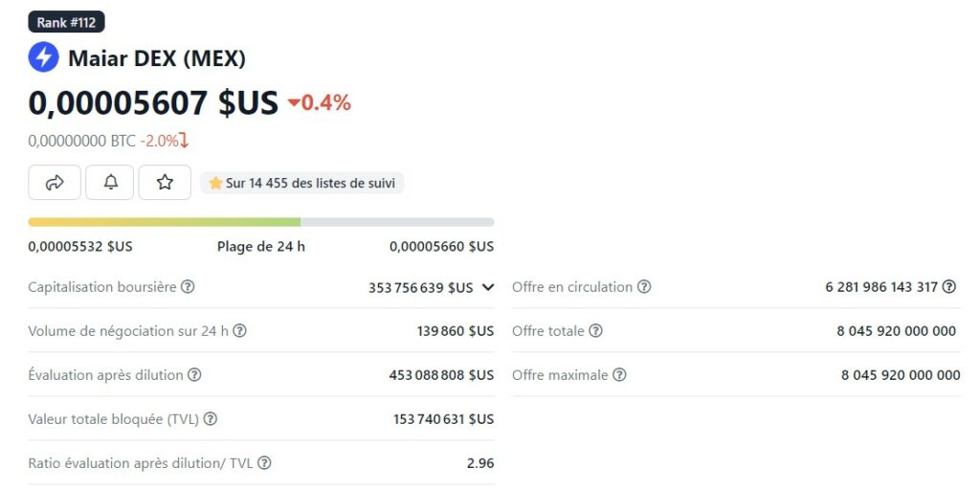Click the Rank #112 badge
Viewport: 980px width, 490px height.
[x=66, y=22]
